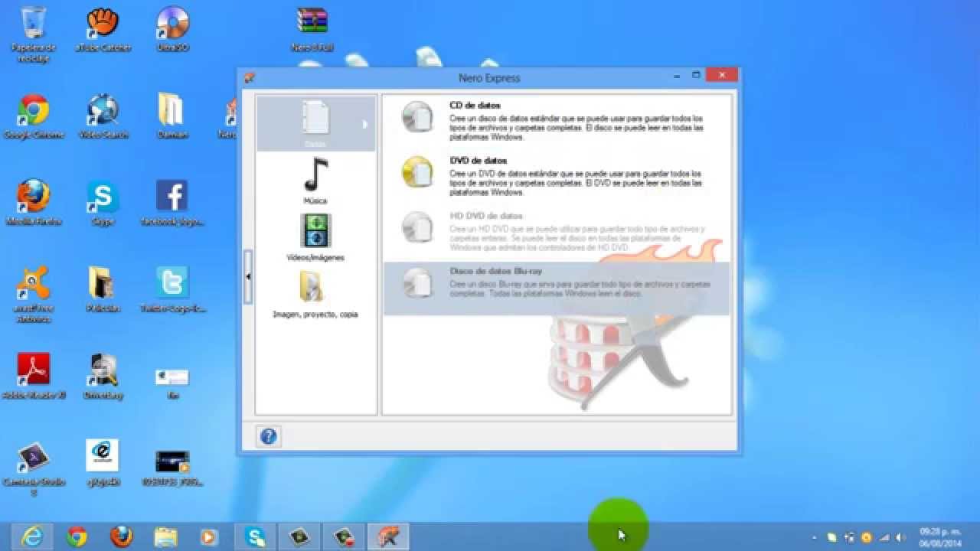Switch to Nero Express taskbar button
Image resolution: width=980 pixels, height=551 pixels.
click(389, 537)
